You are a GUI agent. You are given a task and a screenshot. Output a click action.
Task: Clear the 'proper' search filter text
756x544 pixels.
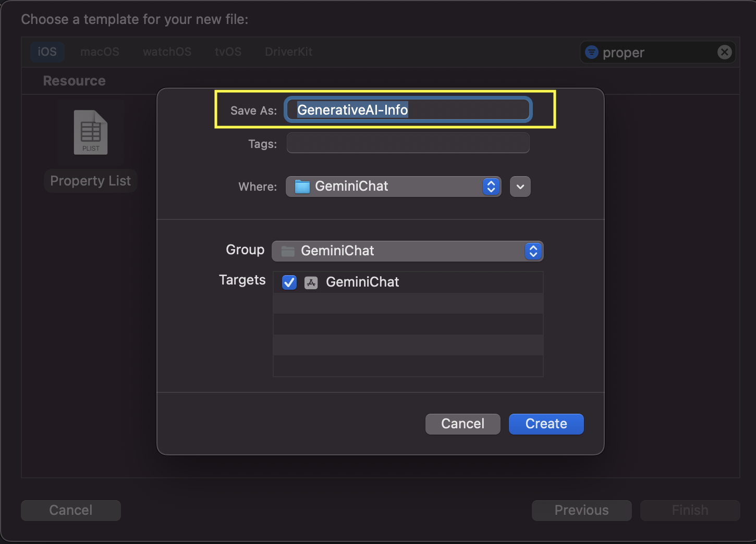point(724,52)
